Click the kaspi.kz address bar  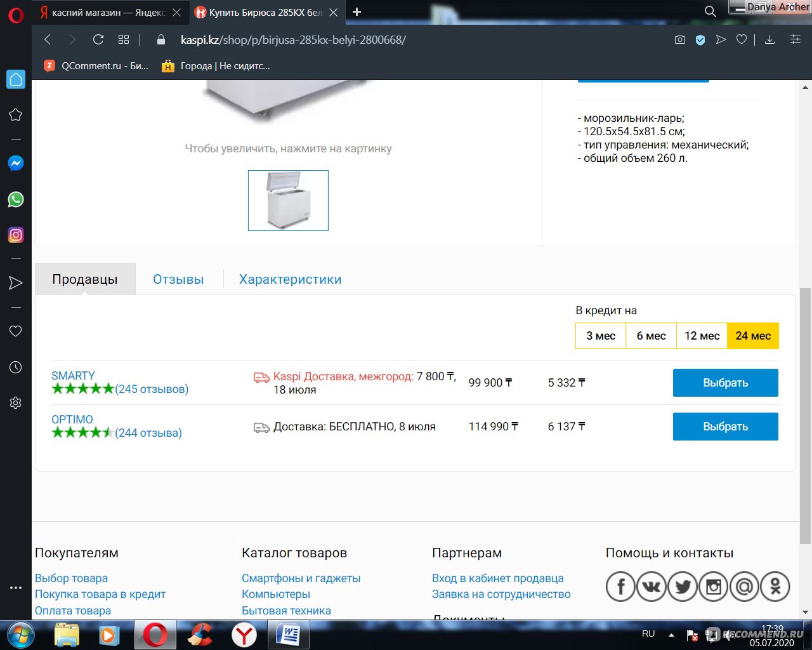click(x=292, y=39)
